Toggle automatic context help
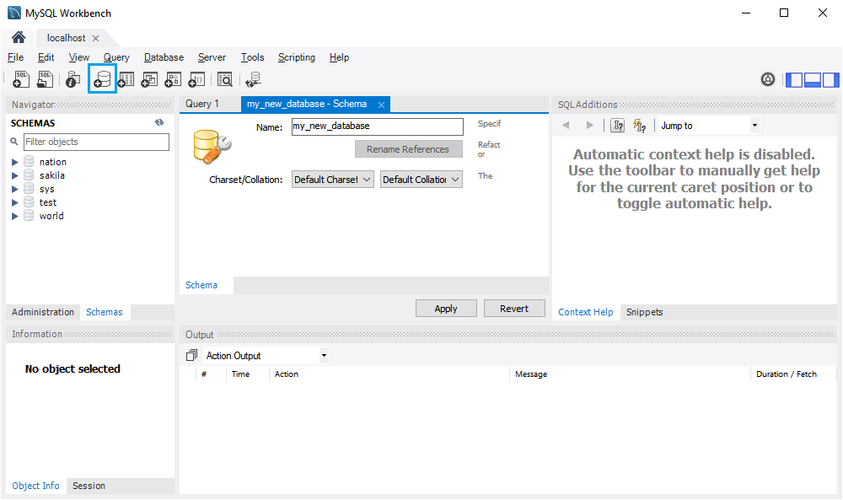Screen dimensions: 843x500 click(639, 125)
